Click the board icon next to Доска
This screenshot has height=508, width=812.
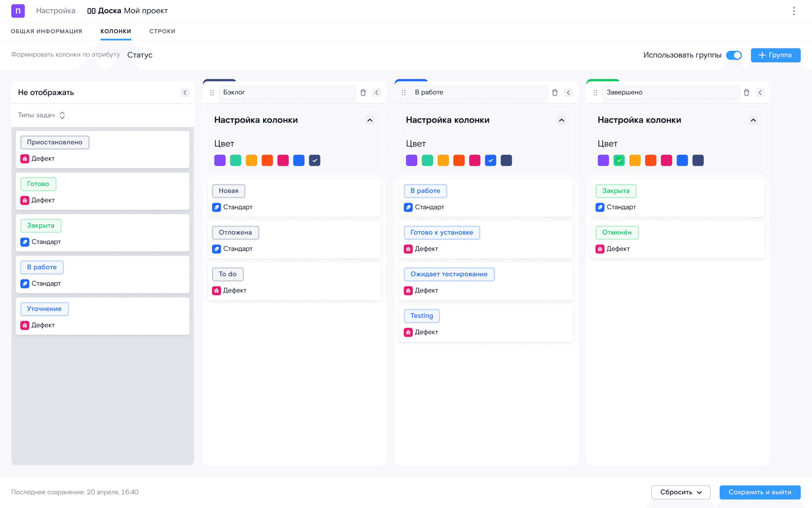coord(91,11)
